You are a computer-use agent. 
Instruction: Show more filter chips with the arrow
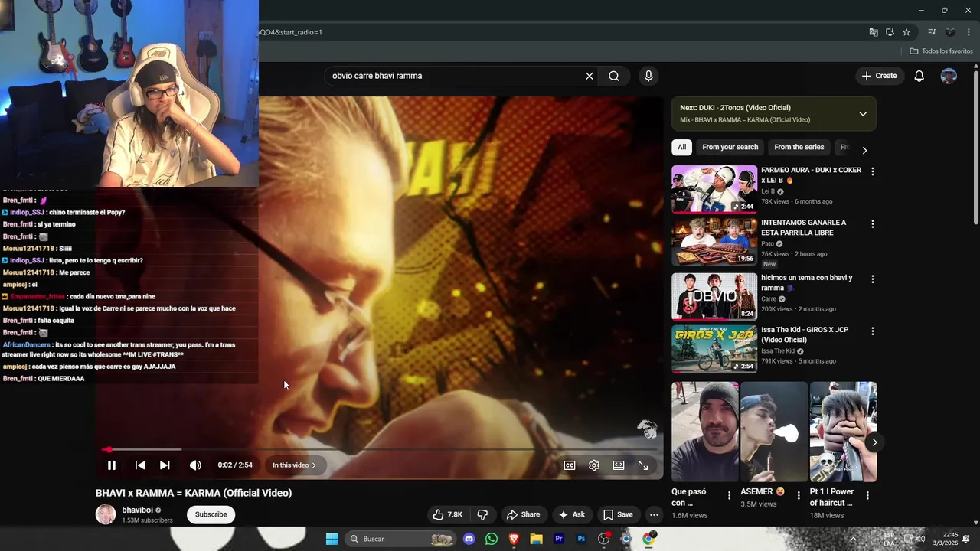coord(864,150)
